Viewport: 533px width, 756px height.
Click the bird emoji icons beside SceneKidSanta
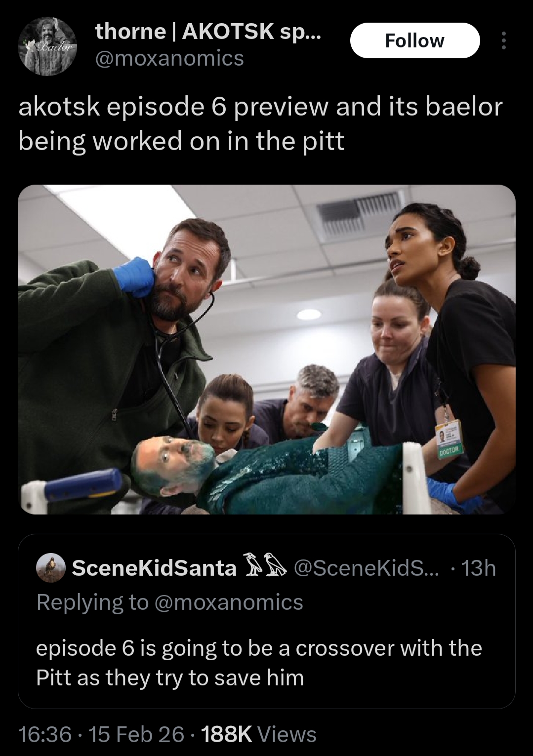(x=266, y=567)
